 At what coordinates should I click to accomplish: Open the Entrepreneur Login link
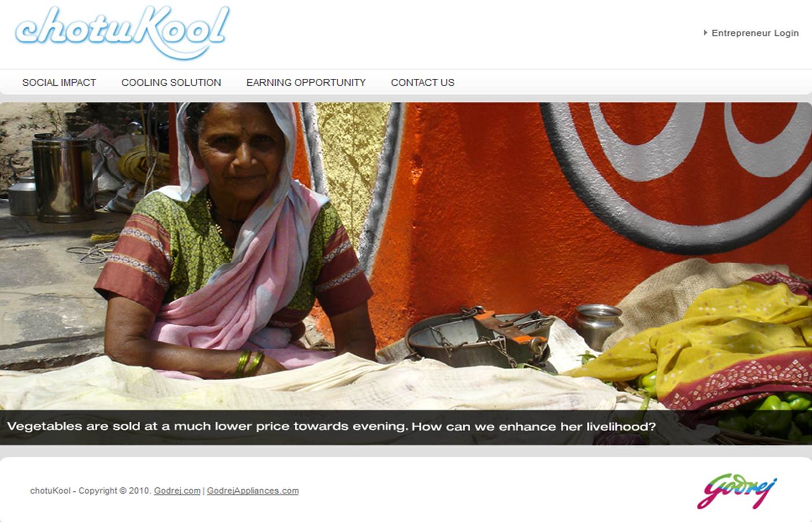point(755,33)
